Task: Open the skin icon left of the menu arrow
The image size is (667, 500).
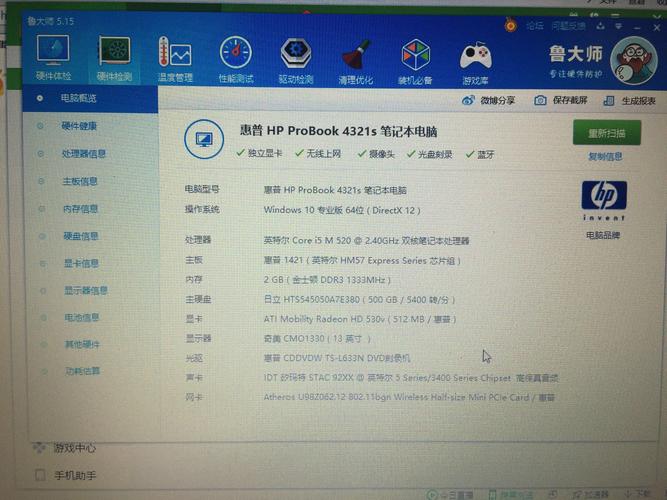Action: pyautogui.click(x=600, y=26)
